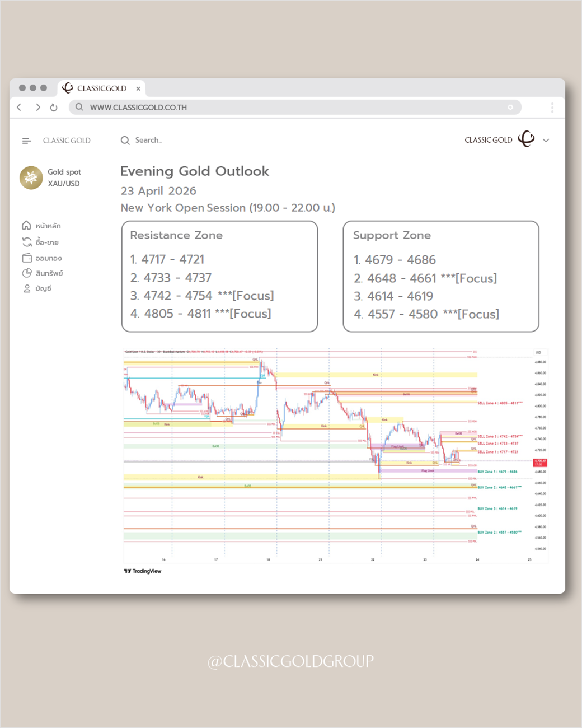Image resolution: width=582 pixels, height=728 pixels.
Task: Expand the Classic Gold account dropdown chevron
Action: [546, 141]
